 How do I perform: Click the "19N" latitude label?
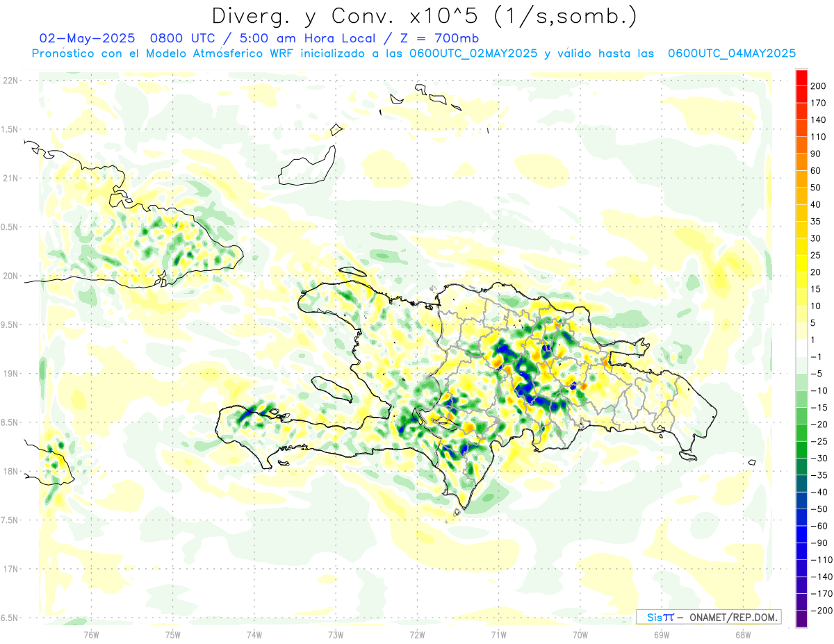[x=10, y=374]
